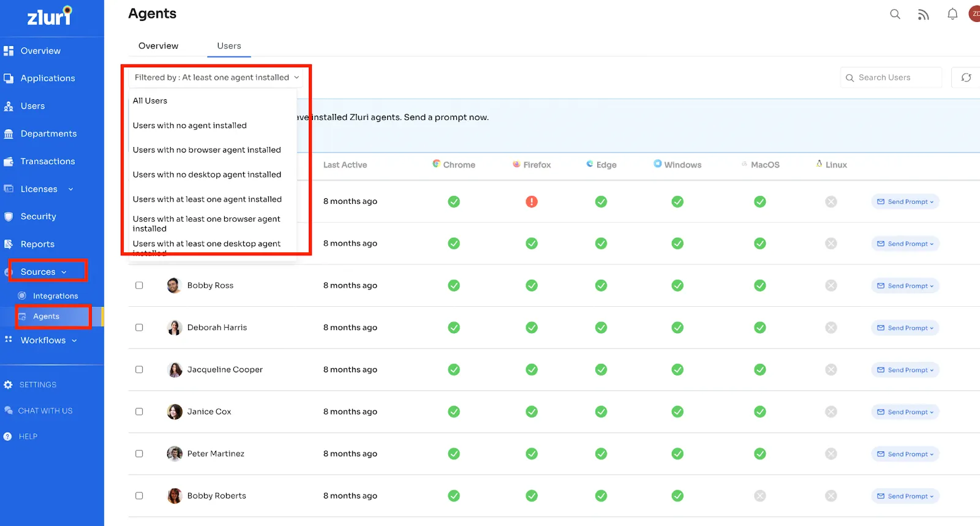This screenshot has width=980, height=526.
Task: Click Peter Martinez name
Action: pos(216,454)
